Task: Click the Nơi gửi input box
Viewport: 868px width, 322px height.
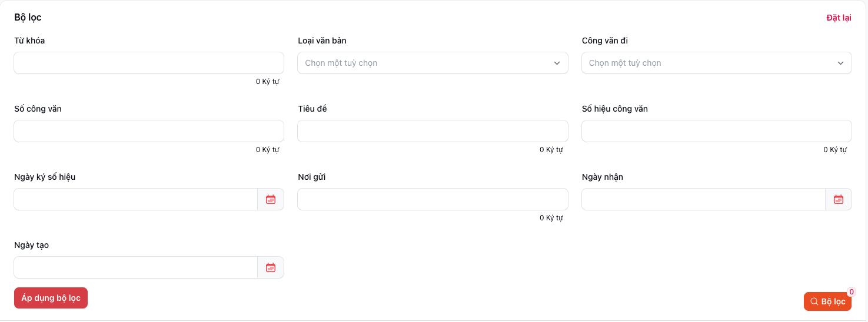Action: [432, 199]
